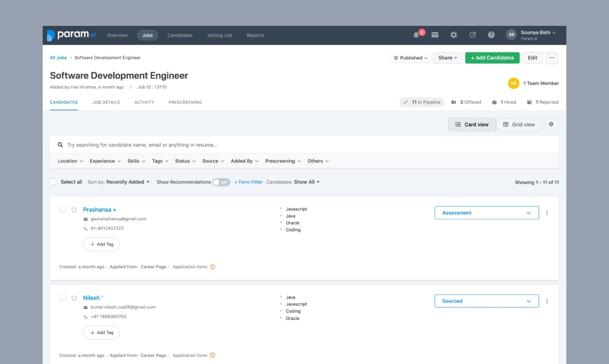Viewport: 609px width, 364px height.
Task: Expand the Added By filter
Action: coord(245,161)
